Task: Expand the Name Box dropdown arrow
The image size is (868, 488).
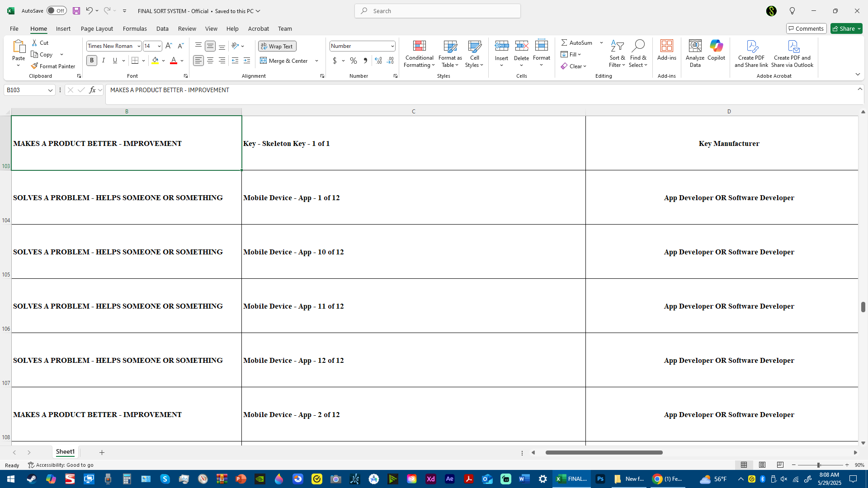Action: tap(50, 90)
